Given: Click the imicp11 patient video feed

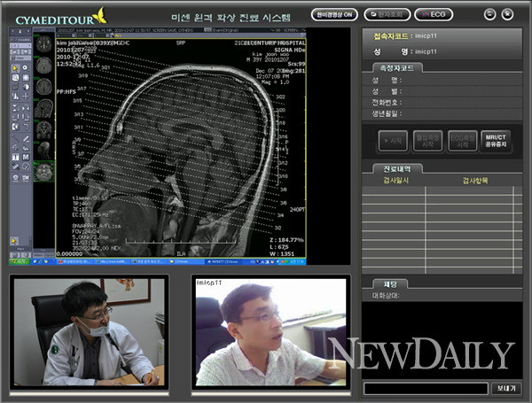Looking at the screenshot, I should coord(270,332).
